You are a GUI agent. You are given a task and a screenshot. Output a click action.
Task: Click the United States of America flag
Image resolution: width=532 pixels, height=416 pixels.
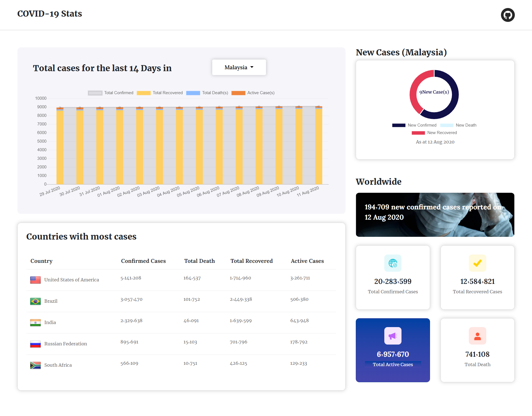[x=35, y=280]
